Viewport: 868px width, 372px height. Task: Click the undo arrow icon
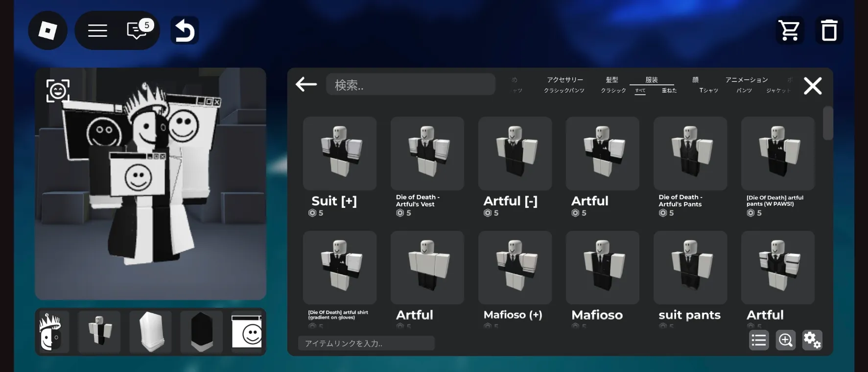(x=185, y=31)
